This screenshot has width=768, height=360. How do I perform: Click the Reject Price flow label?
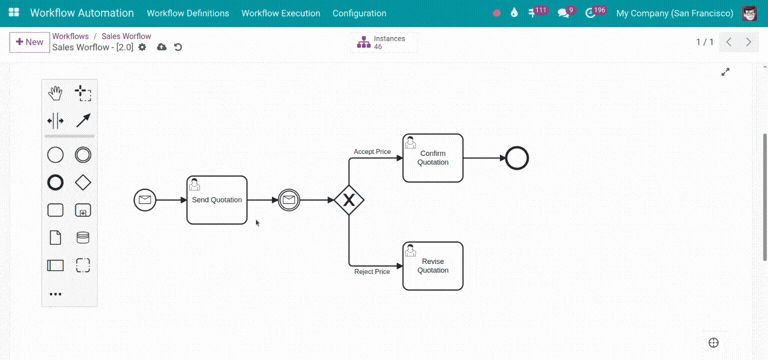pyautogui.click(x=372, y=272)
